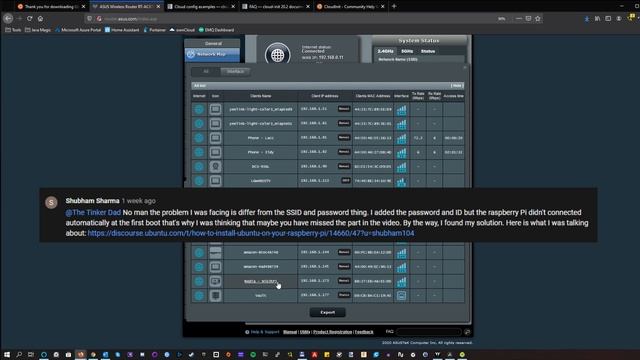This screenshot has width=640, height=360.
Task: Click the browser Back button
Action: click(8, 18)
